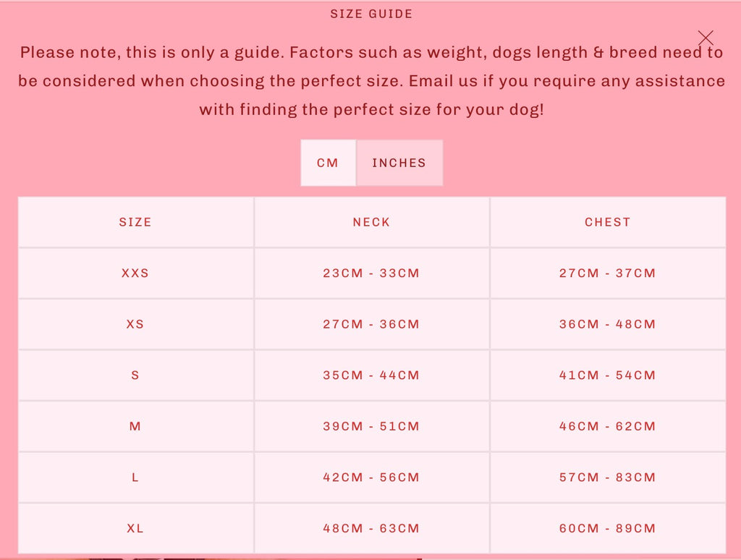Select the XXS size row label
The width and height of the screenshot is (741, 560).
135,273
